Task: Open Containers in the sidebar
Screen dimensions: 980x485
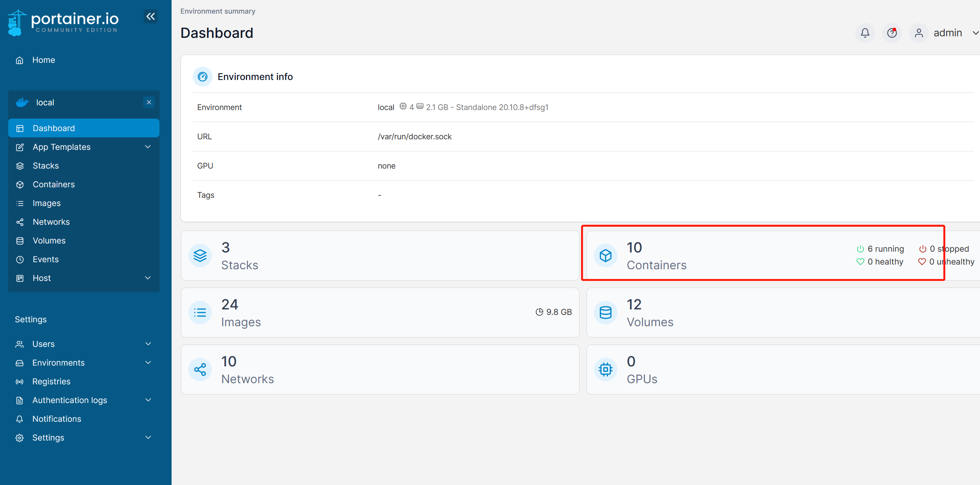Action: click(x=53, y=185)
